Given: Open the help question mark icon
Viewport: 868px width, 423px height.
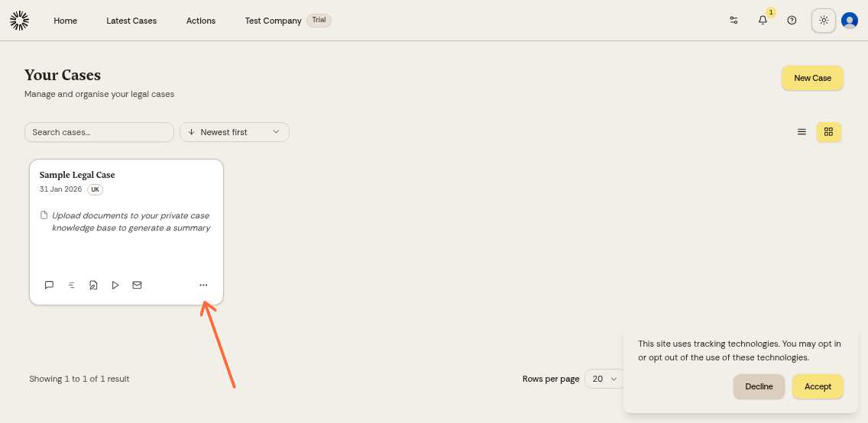Looking at the screenshot, I should coord(792,21).
